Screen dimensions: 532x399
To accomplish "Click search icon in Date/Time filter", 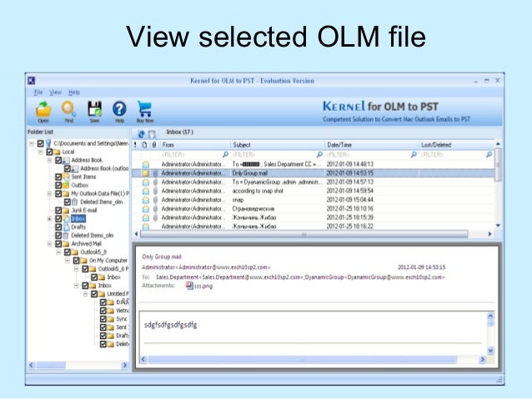I will tap(414, 155).
